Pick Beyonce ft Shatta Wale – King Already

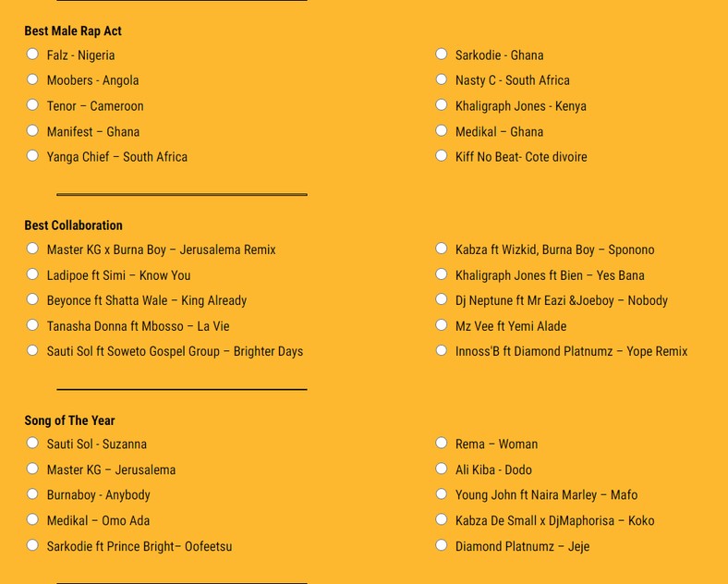pyautogui.click(x=32, y=299)
